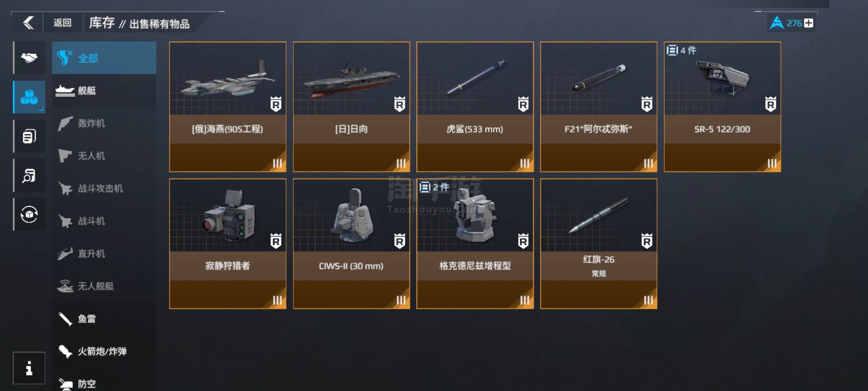Choose the 火箭炮/炸弹 category

click(x=104, y=351)
